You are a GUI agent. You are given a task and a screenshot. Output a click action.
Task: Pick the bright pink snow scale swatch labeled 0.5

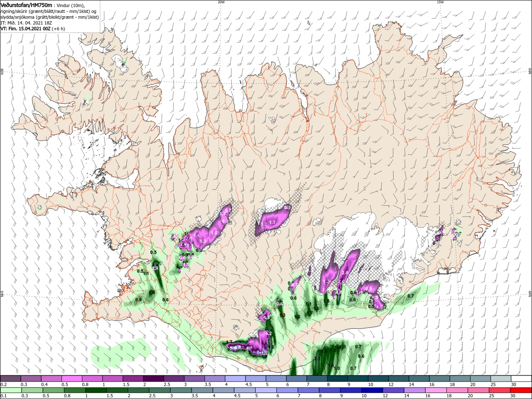click(71, 379)
